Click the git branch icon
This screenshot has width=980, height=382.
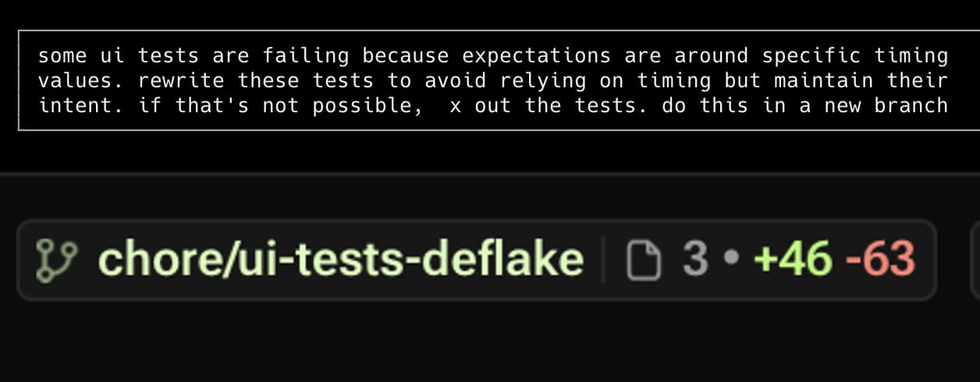point(57,260)
